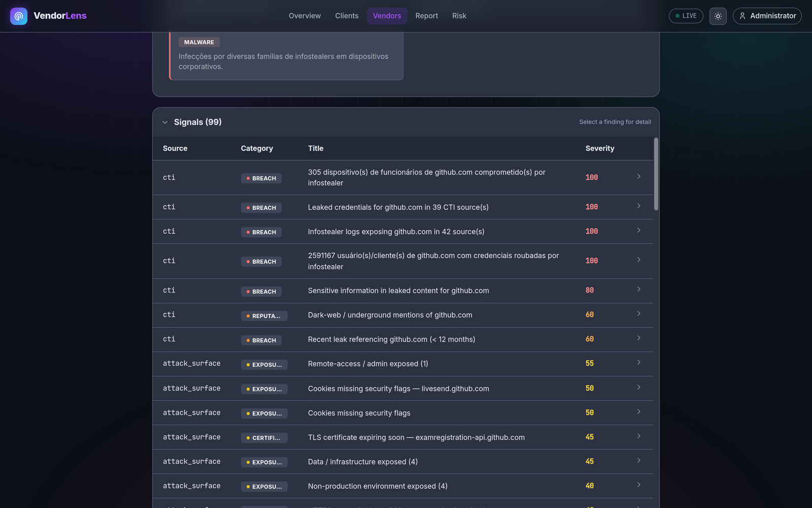The width and height of the screenshot is (812, 508).
Task: Toggle the light/dark theme sun button
Action: point(718,16)
